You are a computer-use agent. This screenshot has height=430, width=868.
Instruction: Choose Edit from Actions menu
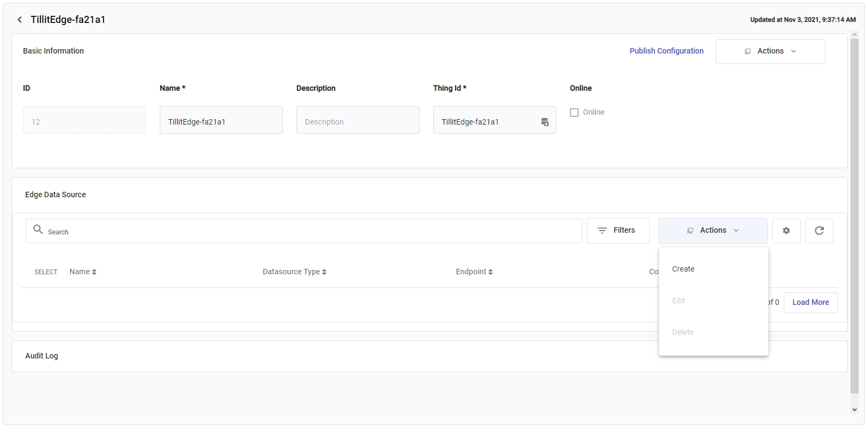(679, 301)
